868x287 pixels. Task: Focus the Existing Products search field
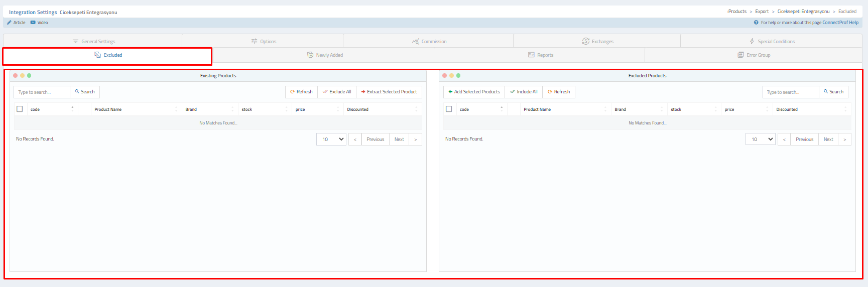(42, 92)
